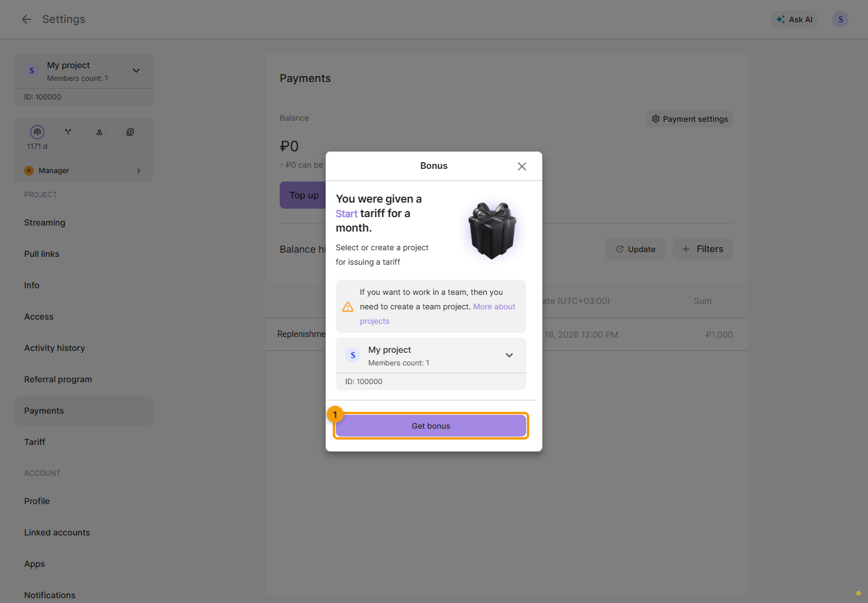Open Filters for balance history

[x=703, y=249]
